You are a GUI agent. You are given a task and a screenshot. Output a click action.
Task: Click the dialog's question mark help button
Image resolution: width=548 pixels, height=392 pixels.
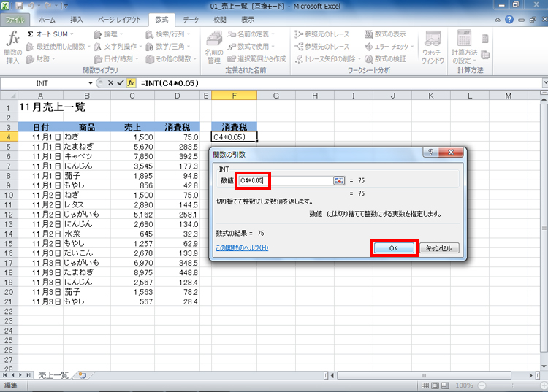click(x=430, y=153)
